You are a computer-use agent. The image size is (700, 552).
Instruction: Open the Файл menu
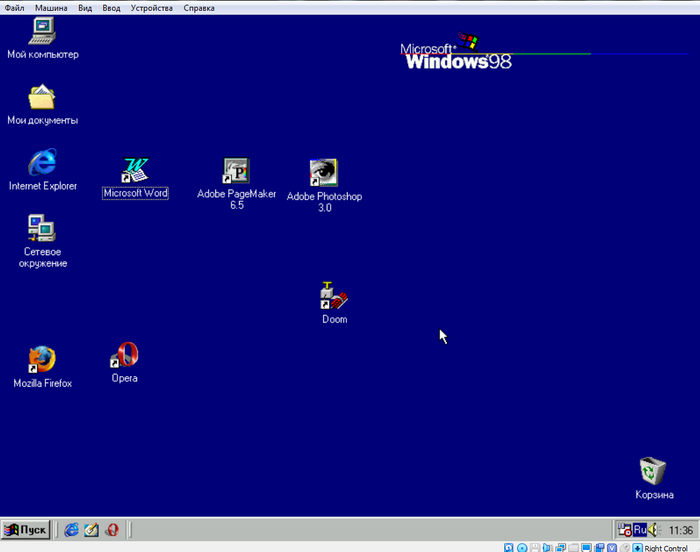[x=14, y=8]
